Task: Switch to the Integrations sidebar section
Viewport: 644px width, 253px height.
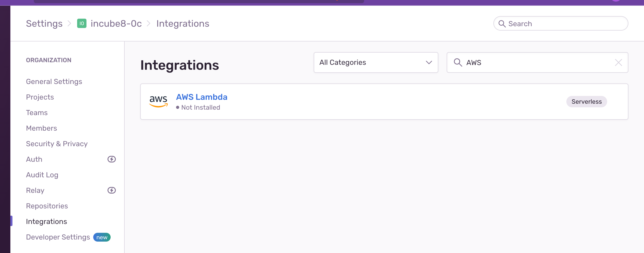Action: (46, 221)
